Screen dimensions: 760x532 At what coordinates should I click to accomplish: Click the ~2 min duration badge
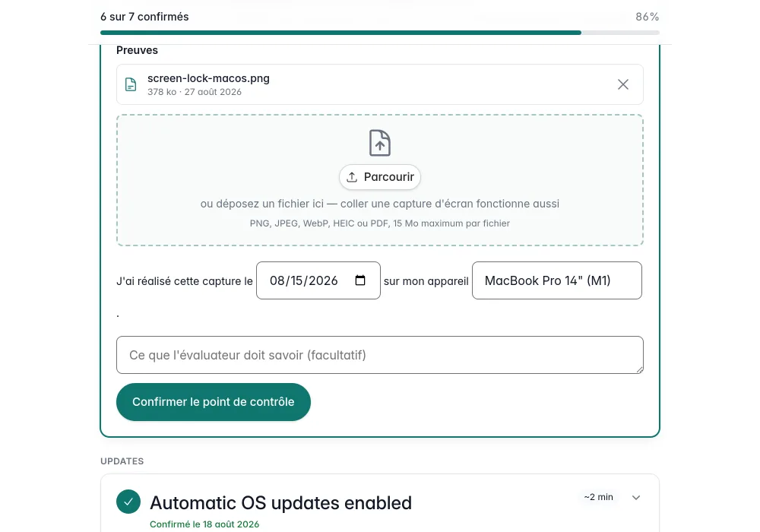click(598, 497)
